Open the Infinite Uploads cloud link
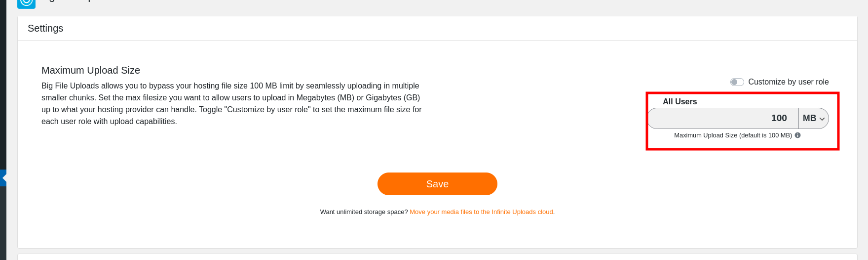Screen dimensions: 868x260 (x=481, y=212)
